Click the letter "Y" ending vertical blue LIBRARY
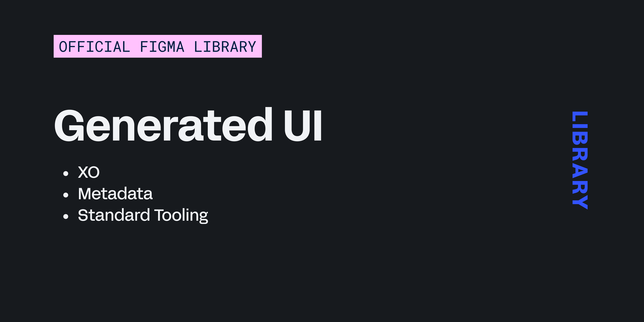Viewport: 644px width, 322px height. point(580,202)
